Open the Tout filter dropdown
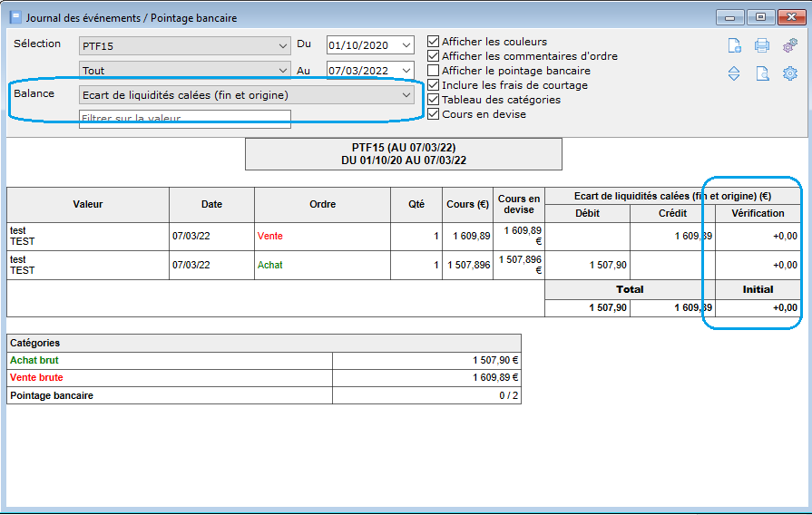The height and width of the screenshot is (515, 812). pyautogui.click(x=185, y=69)
